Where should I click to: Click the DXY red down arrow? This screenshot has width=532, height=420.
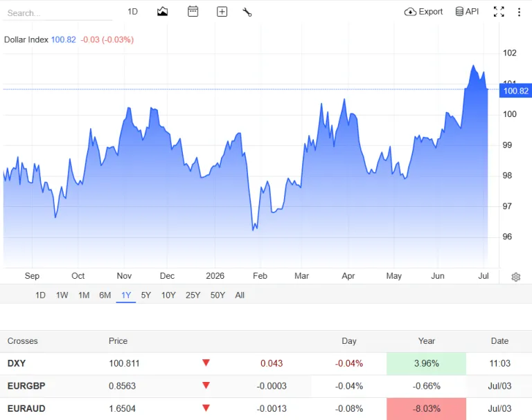pyautogui.click(x=206, y=363)
